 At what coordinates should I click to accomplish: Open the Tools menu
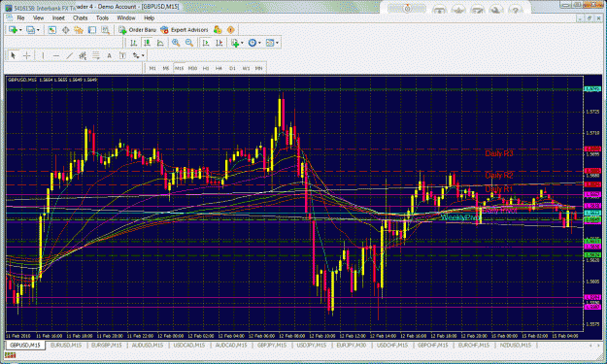click(102, 17)
